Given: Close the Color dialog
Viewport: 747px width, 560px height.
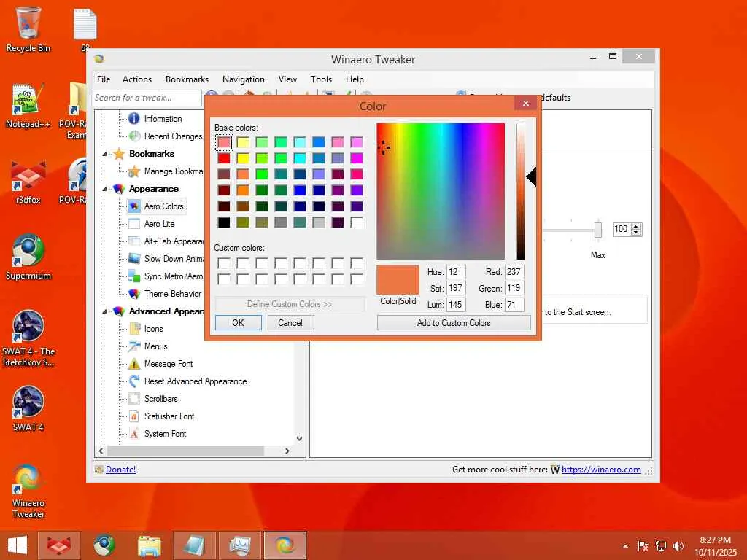Looking at the screenshot, I should click(x=525, y=103).
